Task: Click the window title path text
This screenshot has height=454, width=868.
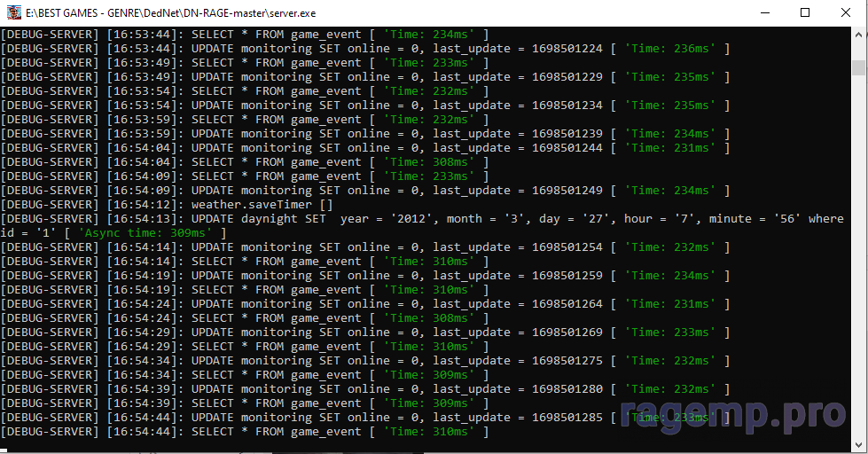Action: (171, 12)
